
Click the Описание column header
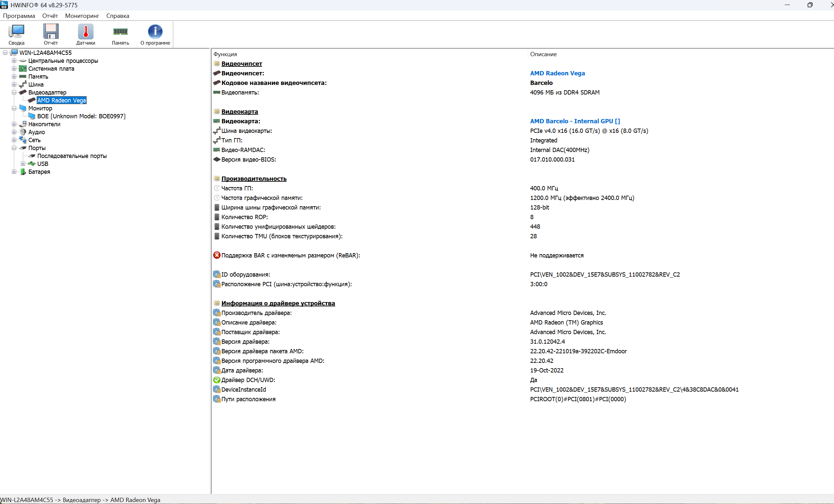tap(543, 54)
